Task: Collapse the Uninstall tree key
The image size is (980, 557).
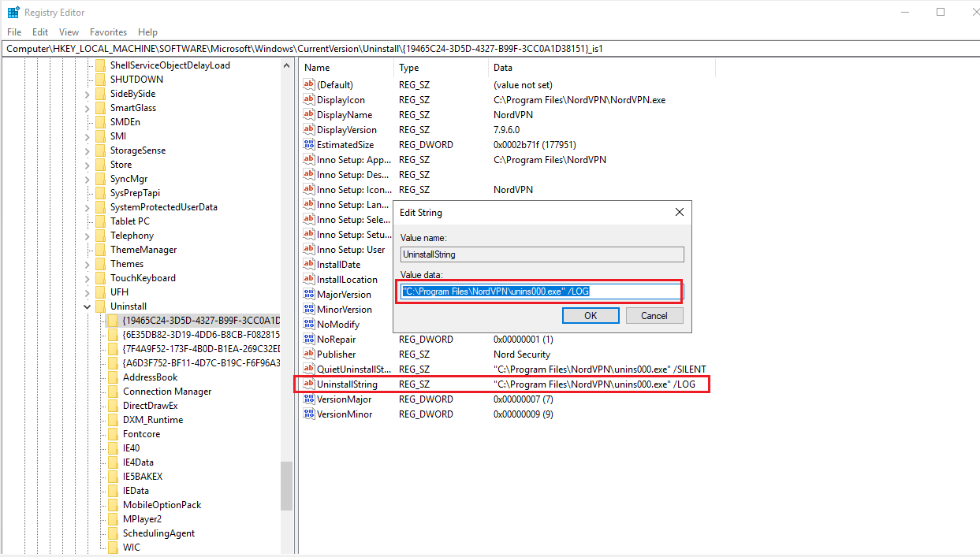Action: (87, 306)
